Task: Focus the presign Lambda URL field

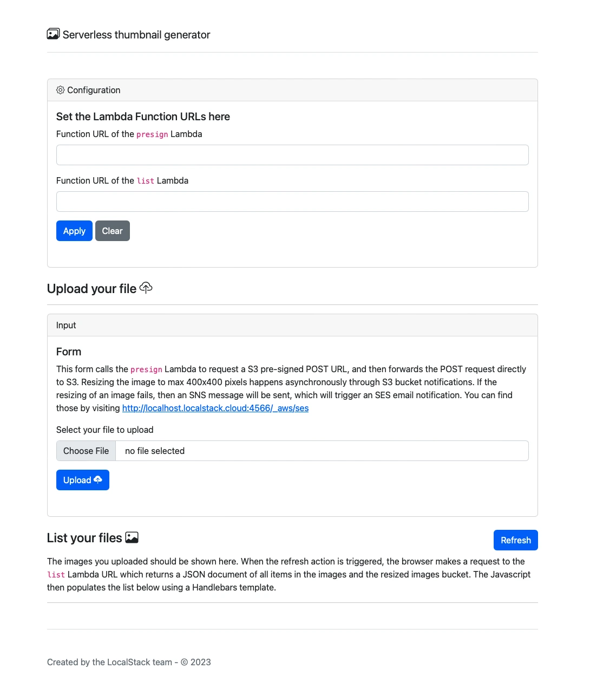Action: [x=292, y=155]
